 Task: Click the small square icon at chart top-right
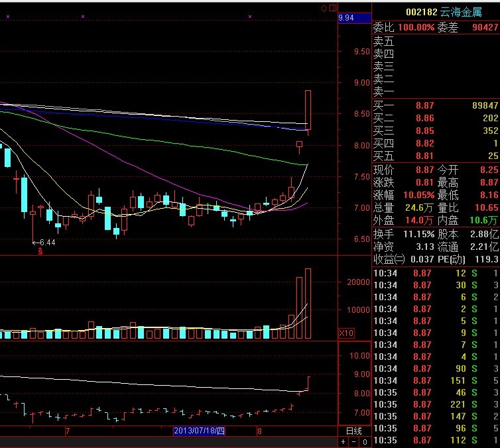point(332,8)
